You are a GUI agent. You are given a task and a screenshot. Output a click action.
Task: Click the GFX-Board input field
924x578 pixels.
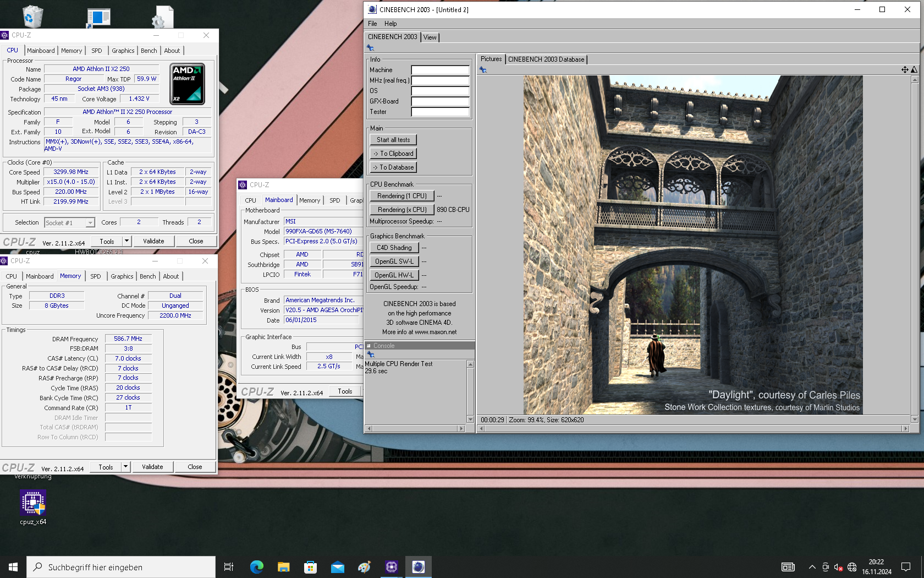(440, 102)
